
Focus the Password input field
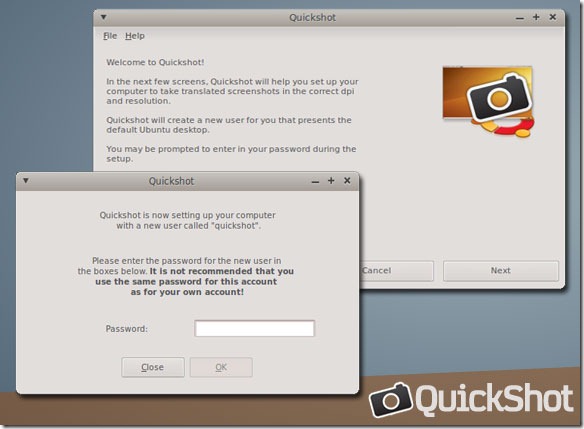254,328
